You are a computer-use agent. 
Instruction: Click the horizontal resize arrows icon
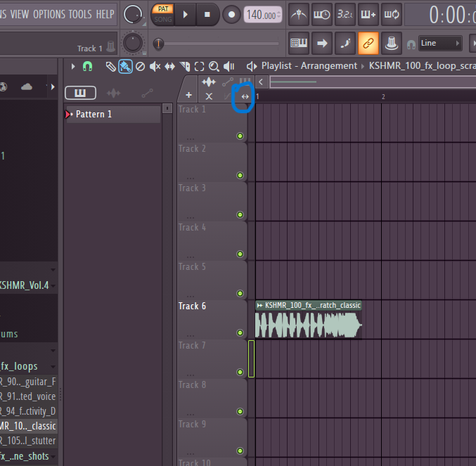point(245,96)
